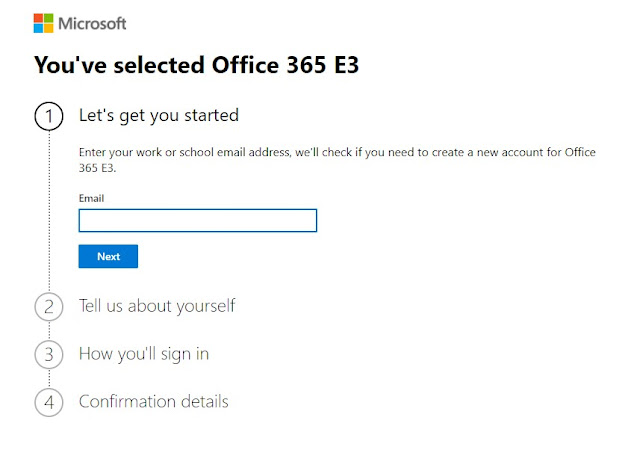The height and width of the screenshot is (450, 640).
Task: Click the step 1 circle icon
Action: tap(48, 117)
